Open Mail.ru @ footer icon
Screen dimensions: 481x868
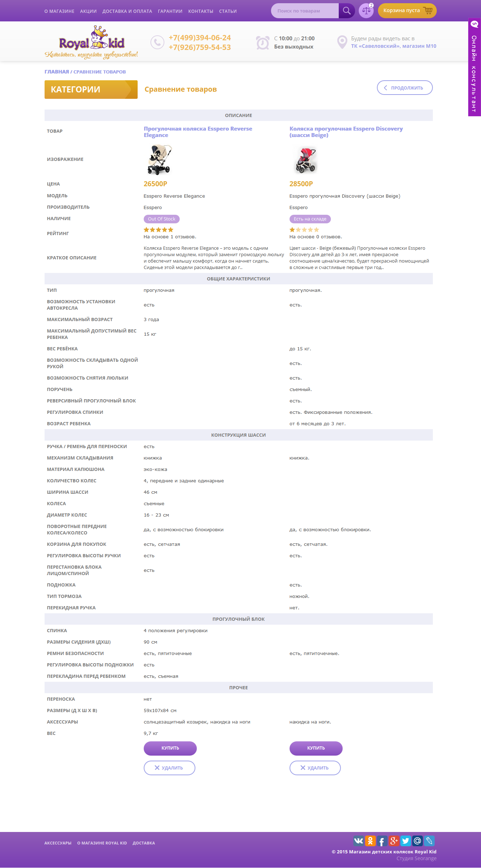coord(417,841)
